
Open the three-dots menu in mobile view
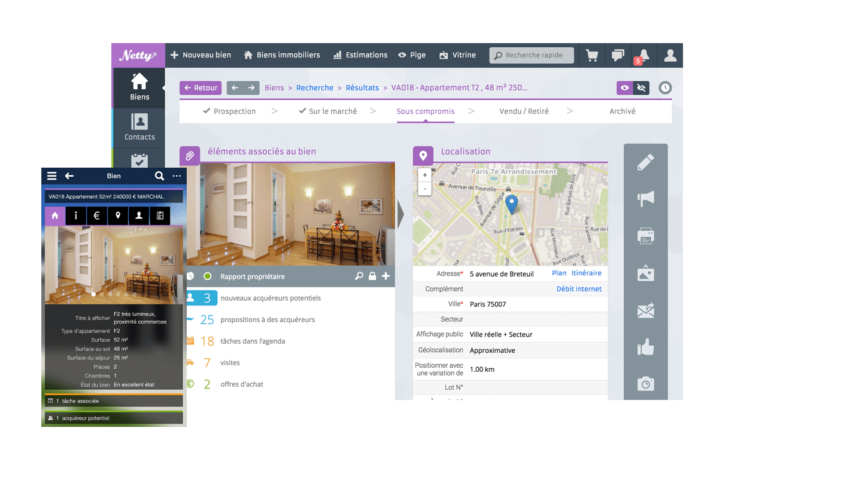pyautogui.click(x=177, y=176)
